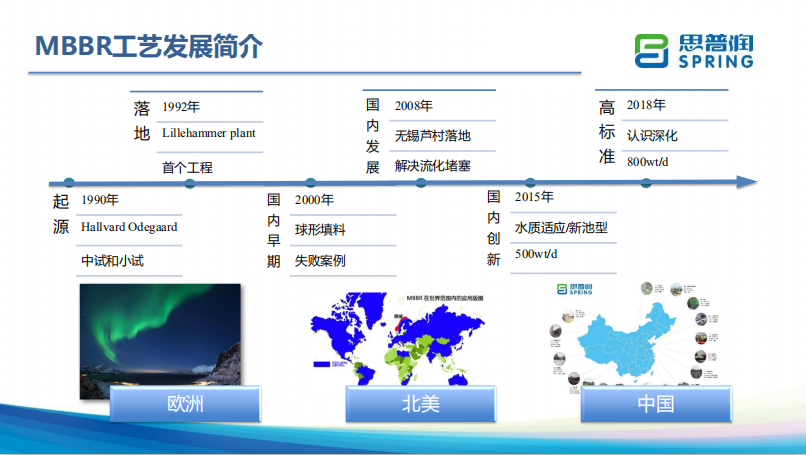The height and width of the screenshot is (455, 806).
Task: Click the 2018年 timeline marker dot
Action: (x=646, y=183)
